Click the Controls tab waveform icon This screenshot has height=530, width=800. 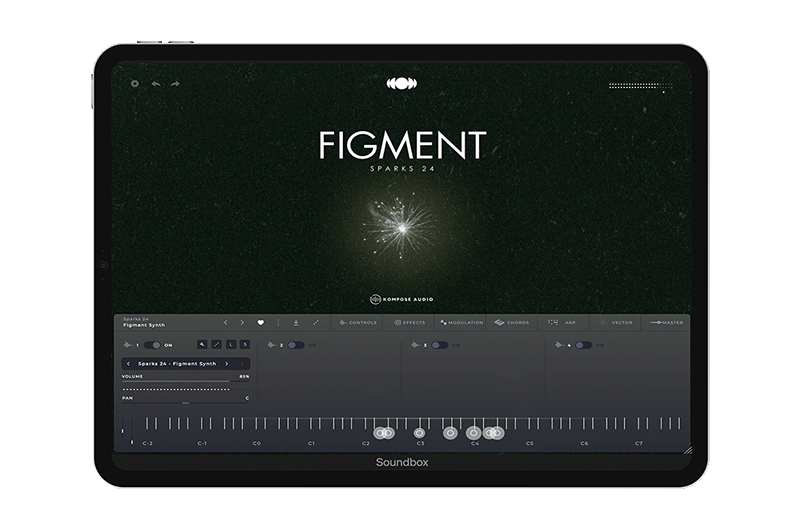[x=343, y=322]
